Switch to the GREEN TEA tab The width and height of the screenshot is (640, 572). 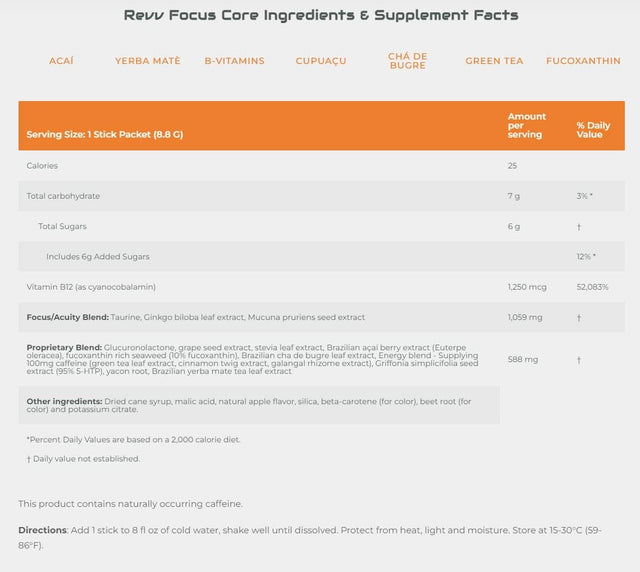click(494, 61)
